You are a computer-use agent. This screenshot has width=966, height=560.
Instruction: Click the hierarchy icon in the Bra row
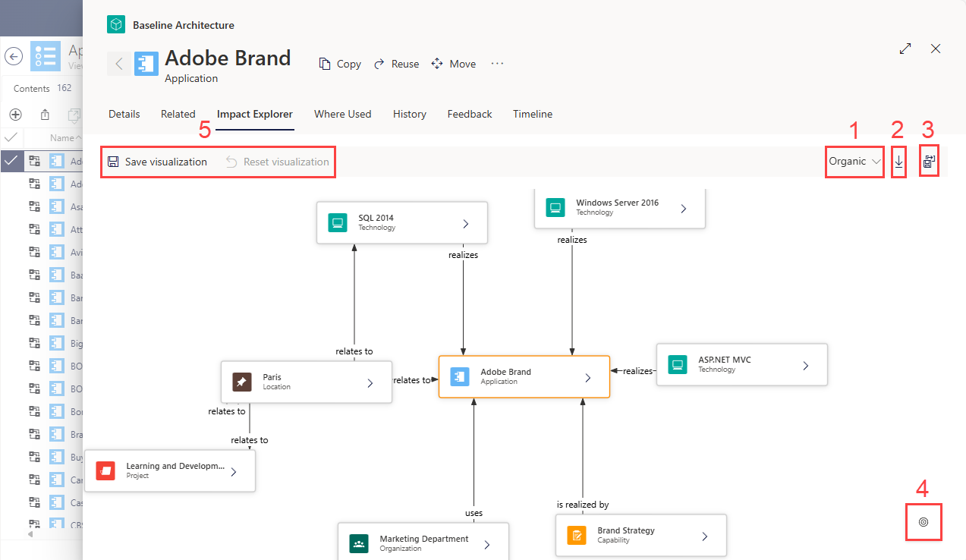34,433
